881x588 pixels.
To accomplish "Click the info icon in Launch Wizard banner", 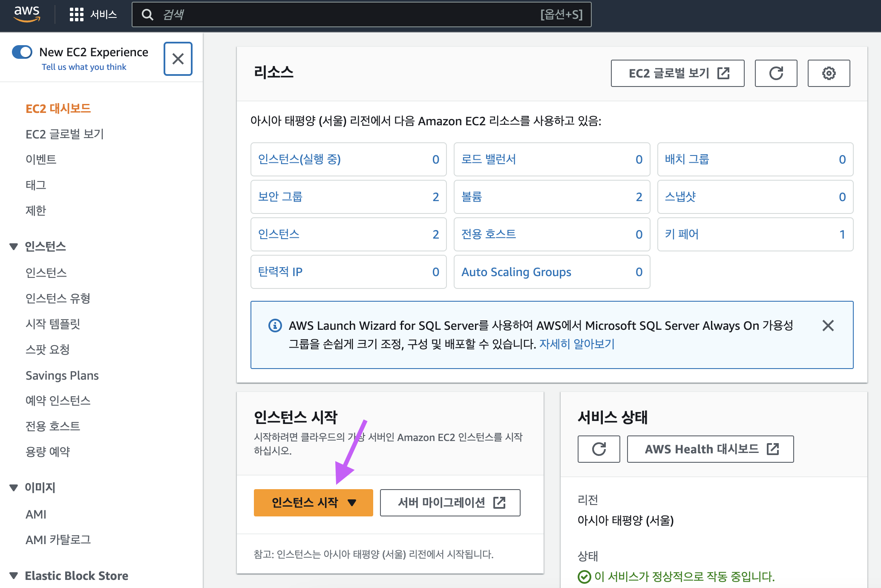I will point(275,326).
